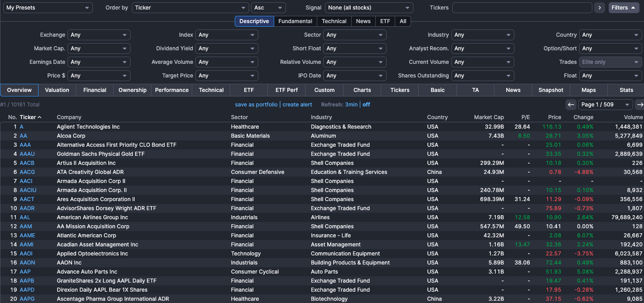The width and height of the screenshot is (644, 303).
Task: Open the Analyst Recom. filter dropdown
Action: (x=483, y=48)
